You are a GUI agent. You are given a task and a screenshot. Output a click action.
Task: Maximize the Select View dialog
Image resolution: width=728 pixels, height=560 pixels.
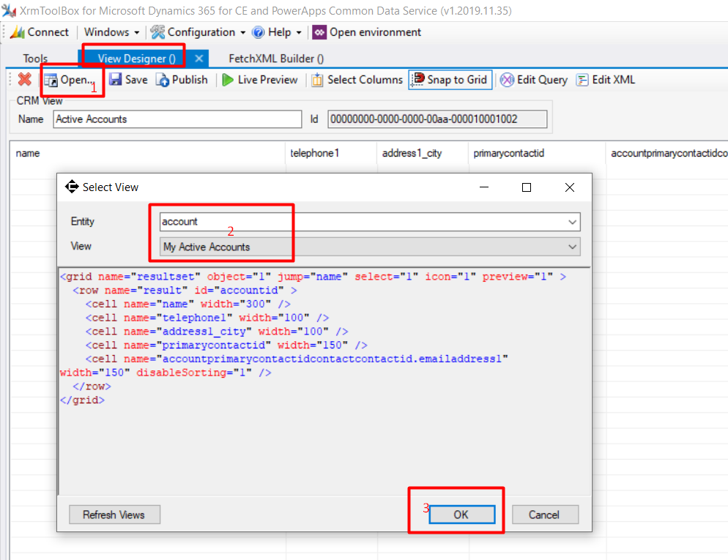527,187
